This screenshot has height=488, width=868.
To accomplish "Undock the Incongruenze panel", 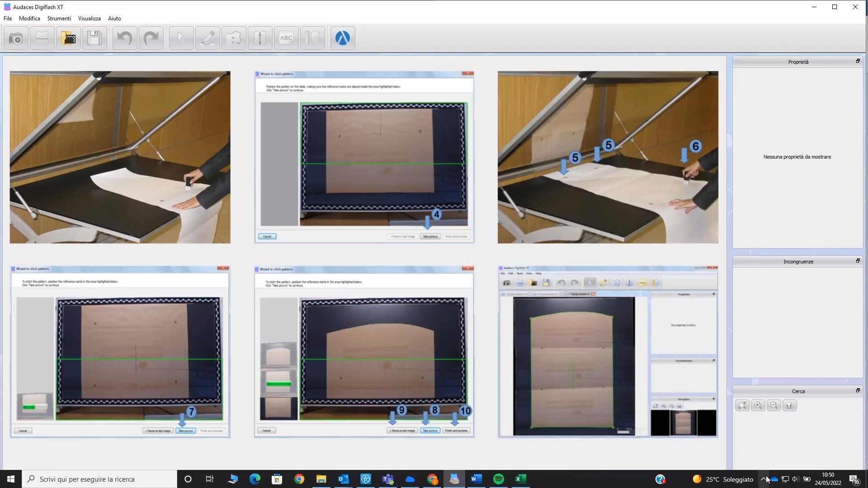I will point(858,261).
